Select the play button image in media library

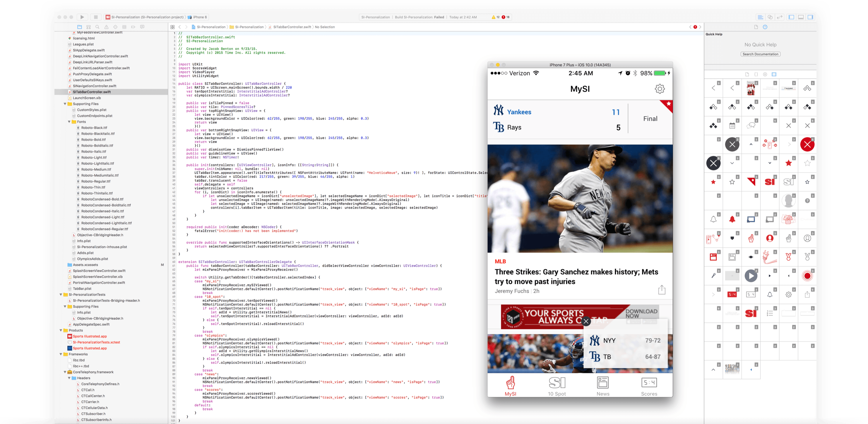point(751,276)
